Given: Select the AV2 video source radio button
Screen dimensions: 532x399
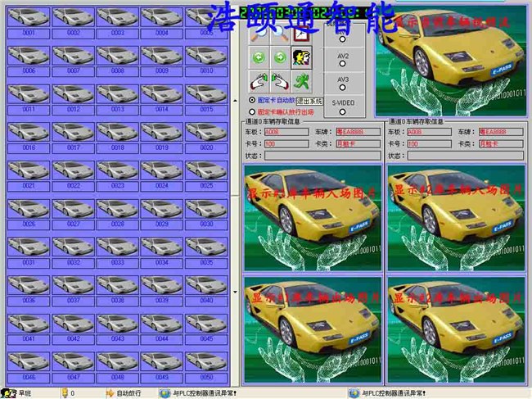Looking at the screenshot, I should click(342, 64).
